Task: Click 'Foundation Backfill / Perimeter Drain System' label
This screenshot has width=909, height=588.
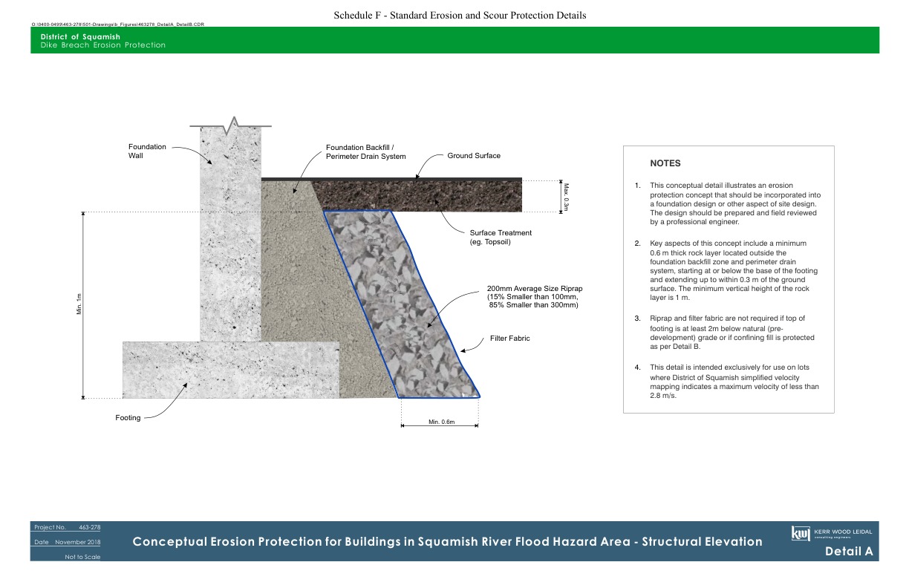Action: [x=366, y=151]
